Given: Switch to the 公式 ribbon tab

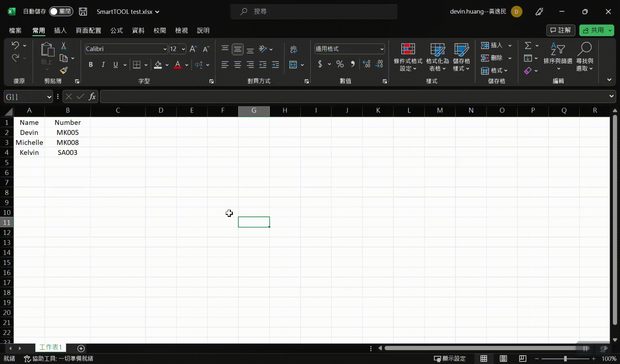Looking at the screenshot, I should point(116,30).
